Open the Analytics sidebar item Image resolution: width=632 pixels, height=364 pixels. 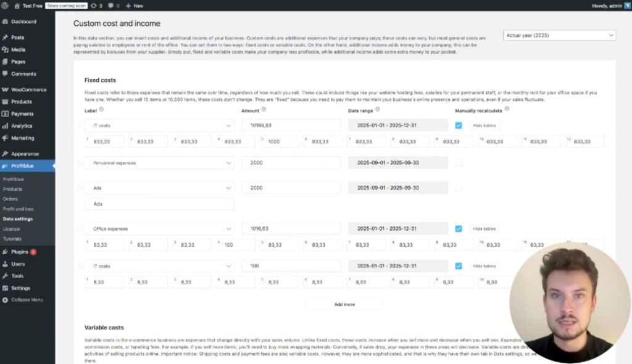[x=22, y=126]
